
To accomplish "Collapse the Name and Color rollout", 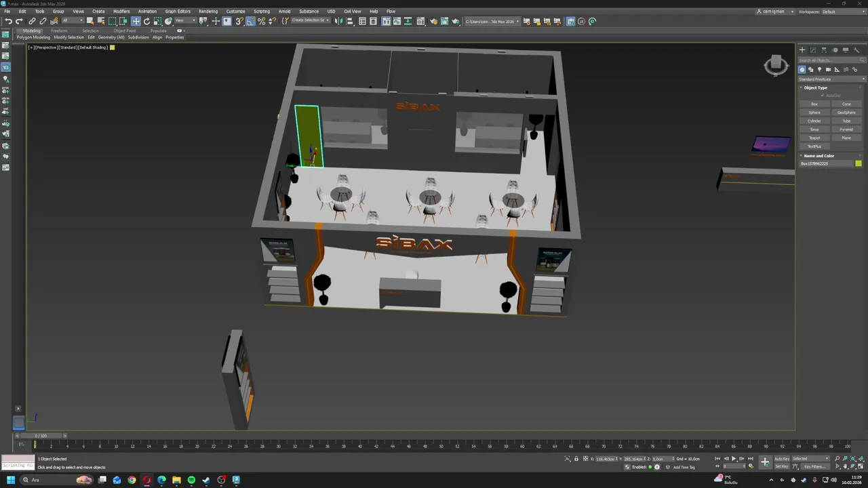I will pos(819,156).
